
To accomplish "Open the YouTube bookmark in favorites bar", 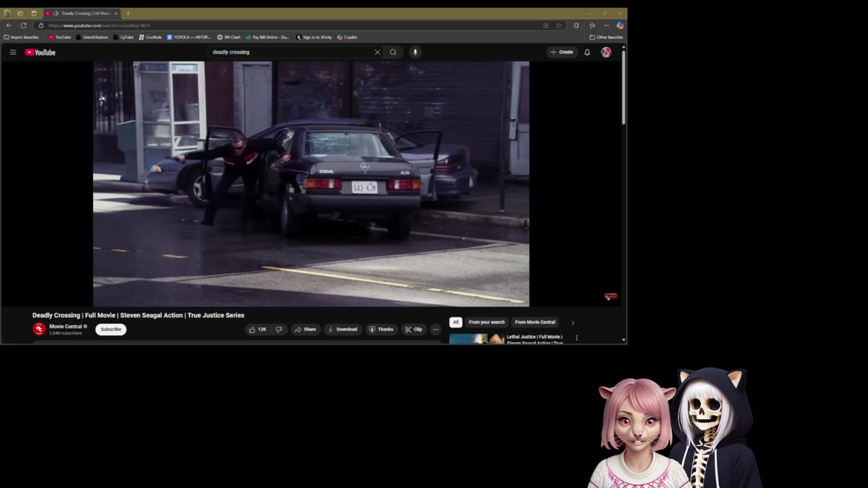I will tap(60, 37).
